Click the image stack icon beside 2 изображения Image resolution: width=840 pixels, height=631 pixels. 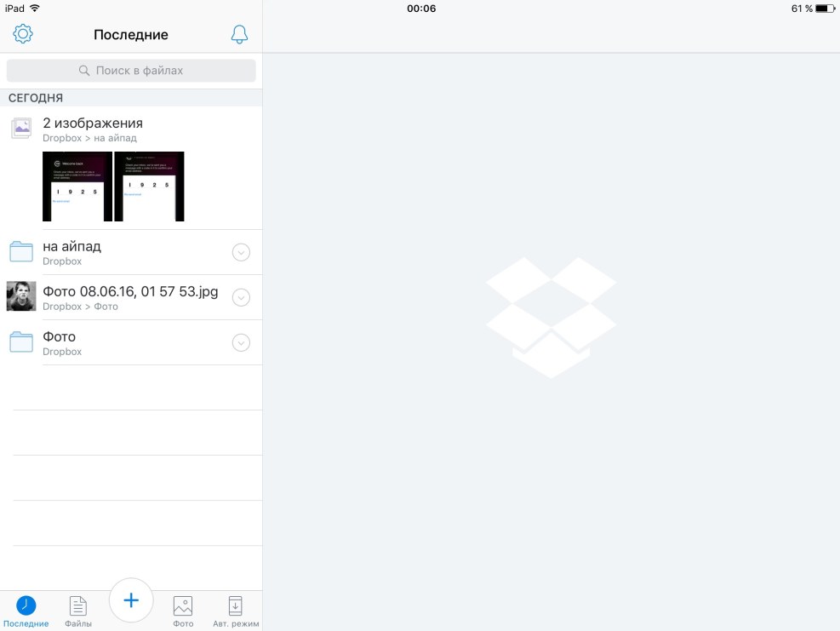[20, 128]
